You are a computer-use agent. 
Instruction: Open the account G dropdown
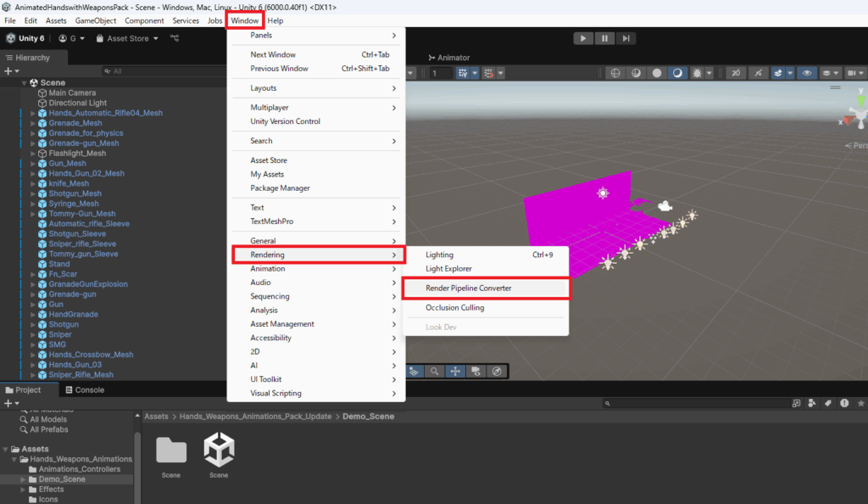tap(71, 38)
